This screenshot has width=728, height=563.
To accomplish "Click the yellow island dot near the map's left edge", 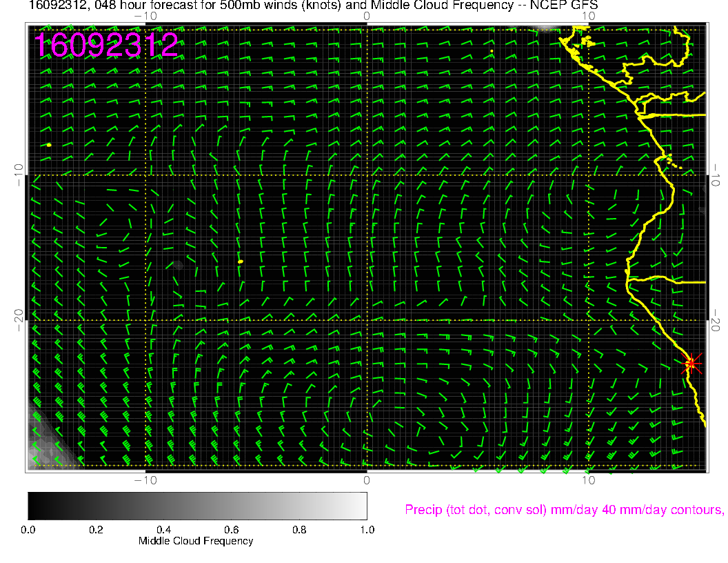I will (x=49, y=145).
